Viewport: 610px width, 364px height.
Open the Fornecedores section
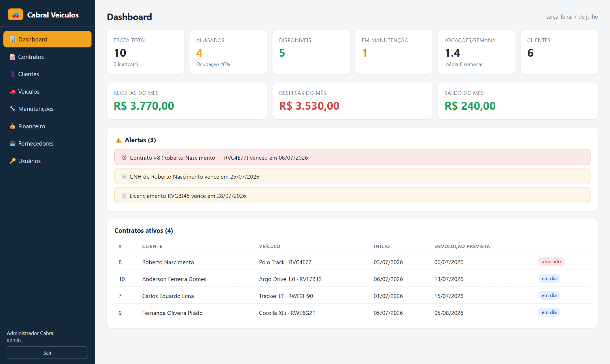point(47,143)
